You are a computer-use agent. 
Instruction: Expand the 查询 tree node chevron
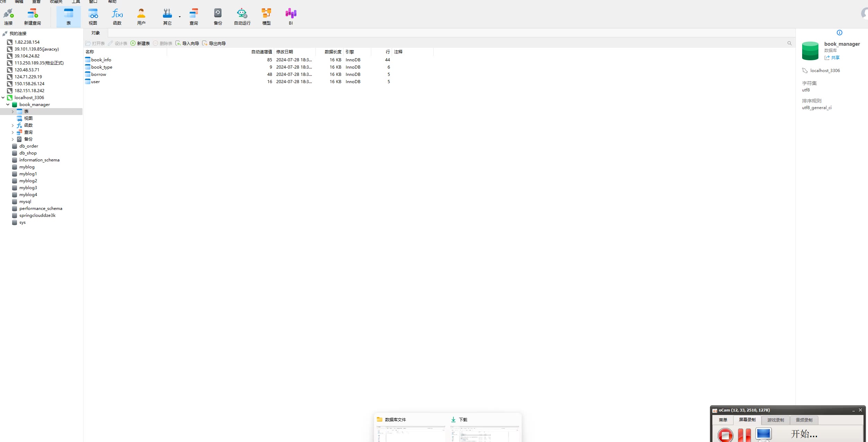point(13,132)
